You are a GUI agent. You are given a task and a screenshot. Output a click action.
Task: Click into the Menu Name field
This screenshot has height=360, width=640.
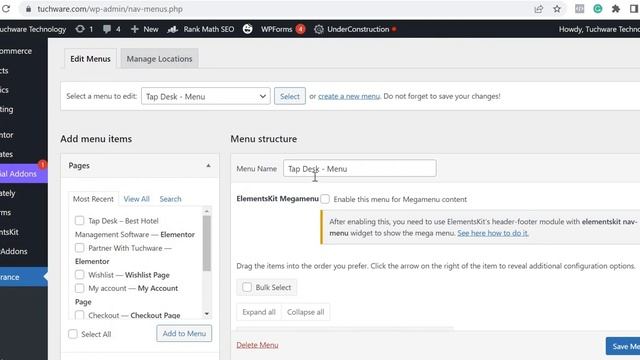(360, 169)
